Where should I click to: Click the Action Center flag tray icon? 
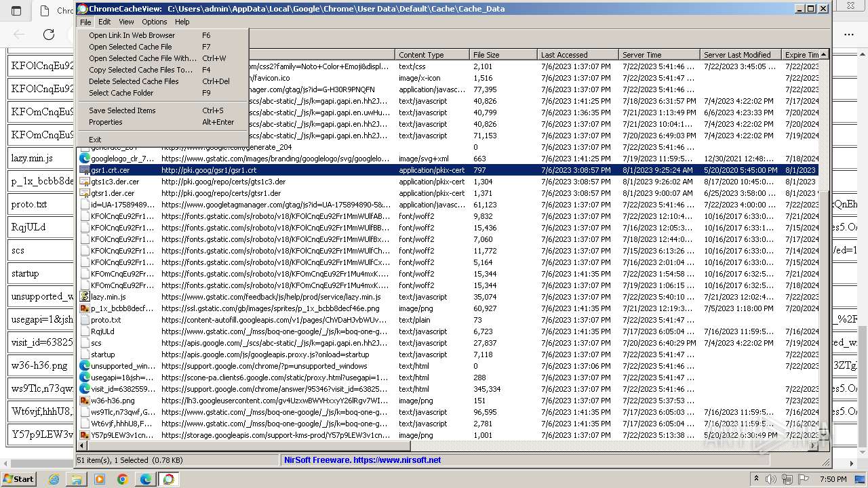coord(803,479)
